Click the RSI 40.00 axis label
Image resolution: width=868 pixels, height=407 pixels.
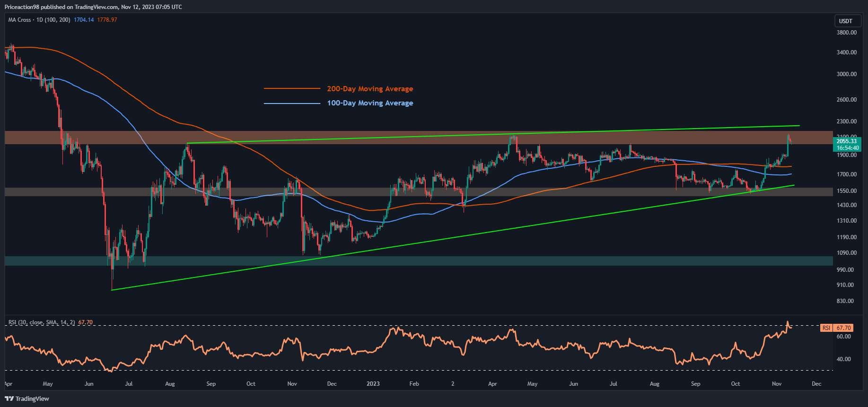point(844,359)
